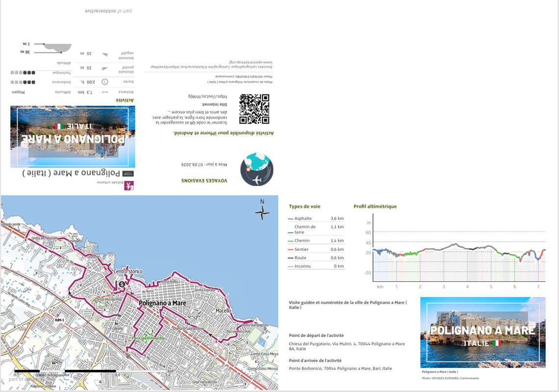The height and width of the screenshot is (392, 559).
Task: Click the outdooractive site internet link
Action: [x=207, y=96]
